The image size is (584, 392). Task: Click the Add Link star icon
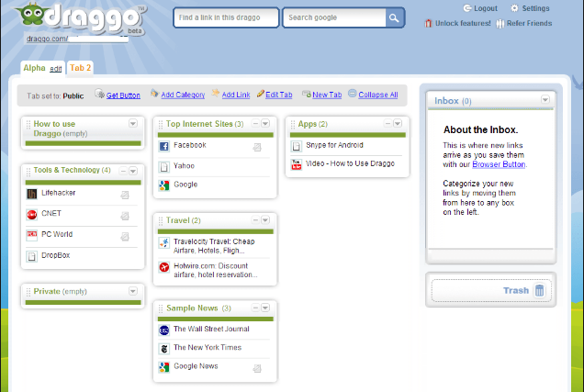point(215,93)
